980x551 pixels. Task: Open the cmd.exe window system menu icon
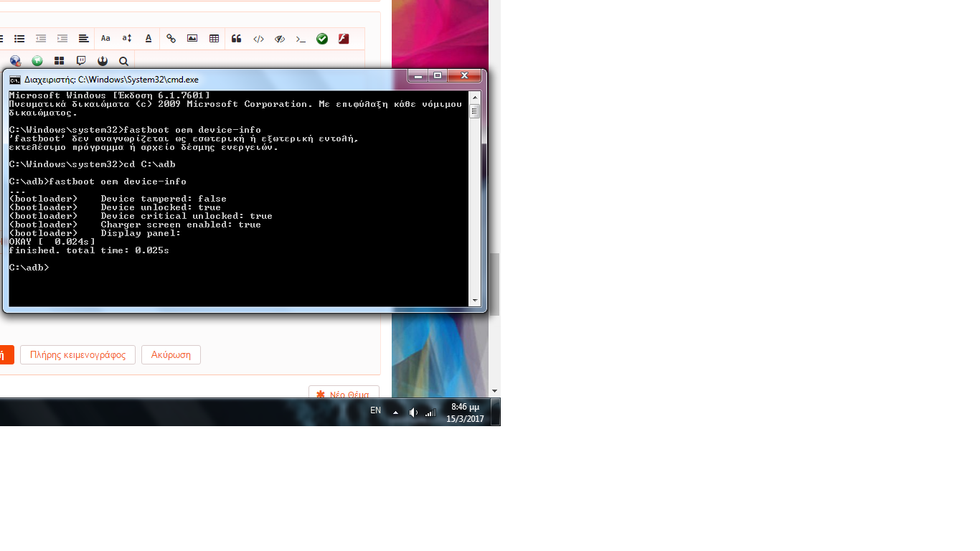click(14, 80)
